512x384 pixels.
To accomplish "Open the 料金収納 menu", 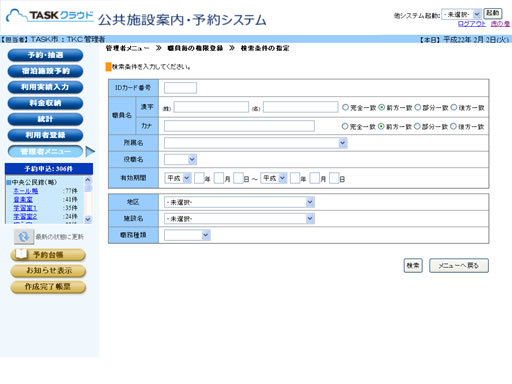I will coord(45,103).
